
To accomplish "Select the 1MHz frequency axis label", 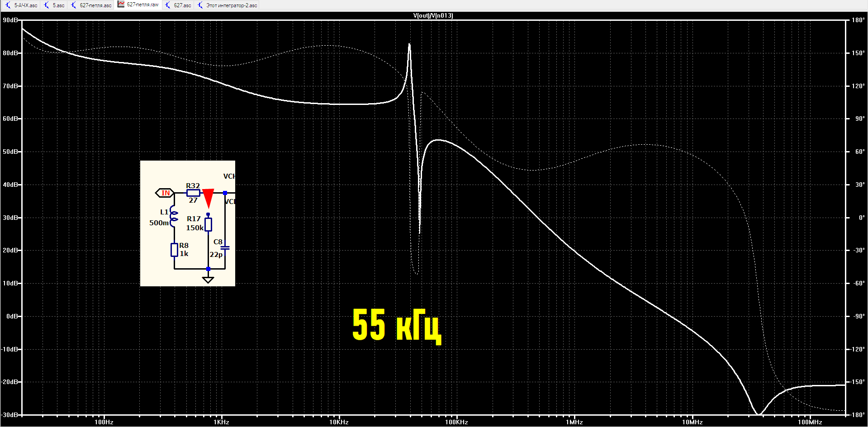I will [574, 422].
